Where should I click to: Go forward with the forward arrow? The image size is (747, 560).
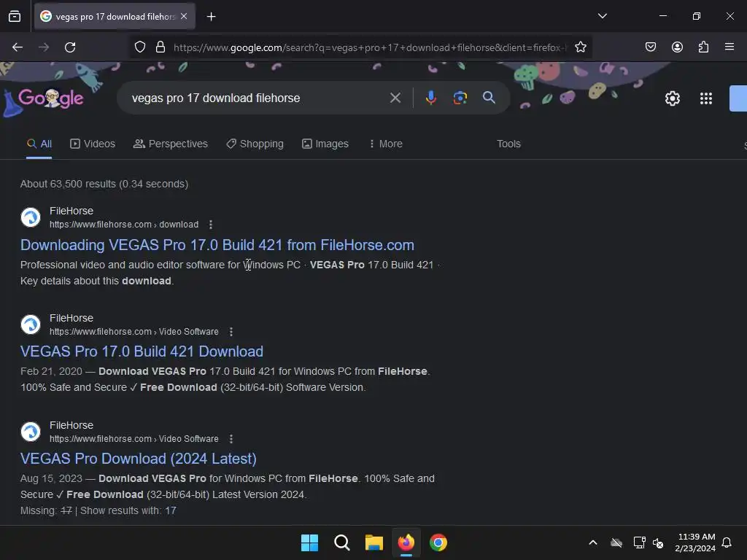(x=44, y=47)
